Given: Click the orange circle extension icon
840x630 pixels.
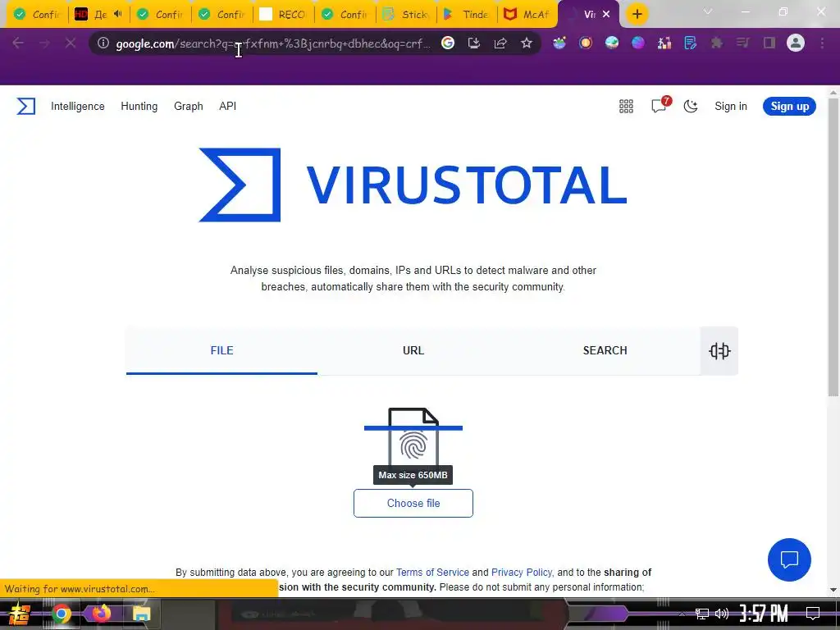Looking at the screenshot, I should click(x=586, y=43).
